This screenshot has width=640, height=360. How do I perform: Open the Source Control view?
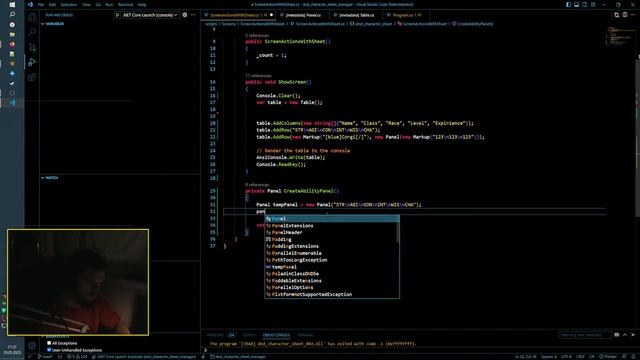tap(32, 47)
